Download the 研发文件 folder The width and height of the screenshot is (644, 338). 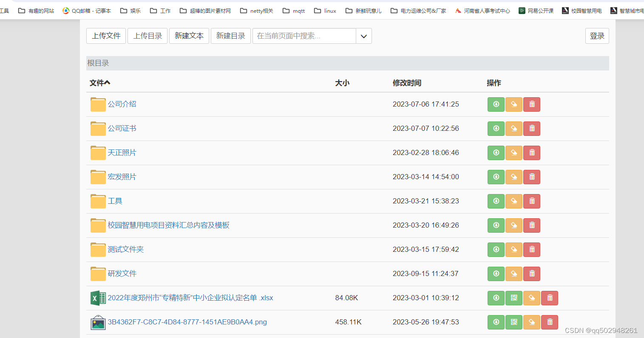pyautogui.click(x=496, y=274)
